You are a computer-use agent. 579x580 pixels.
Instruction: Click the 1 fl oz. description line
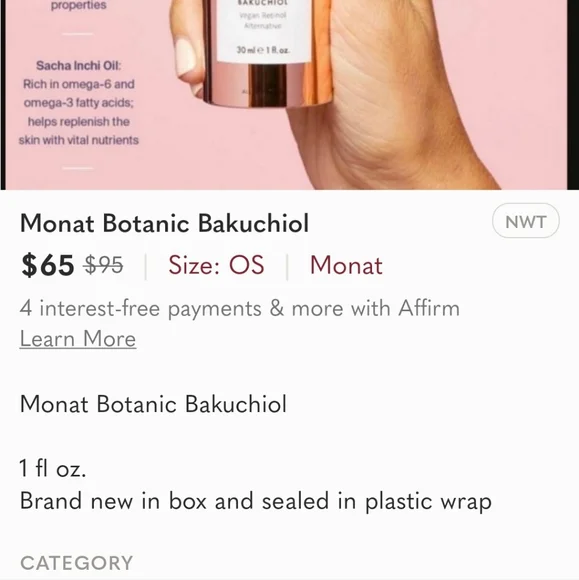53,468
